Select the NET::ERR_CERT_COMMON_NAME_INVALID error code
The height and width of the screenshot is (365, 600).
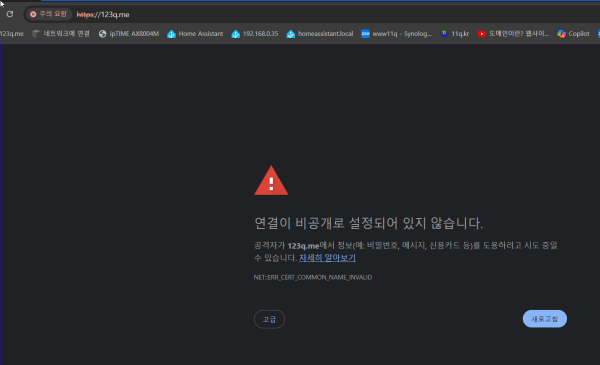(x=313, y=277)
